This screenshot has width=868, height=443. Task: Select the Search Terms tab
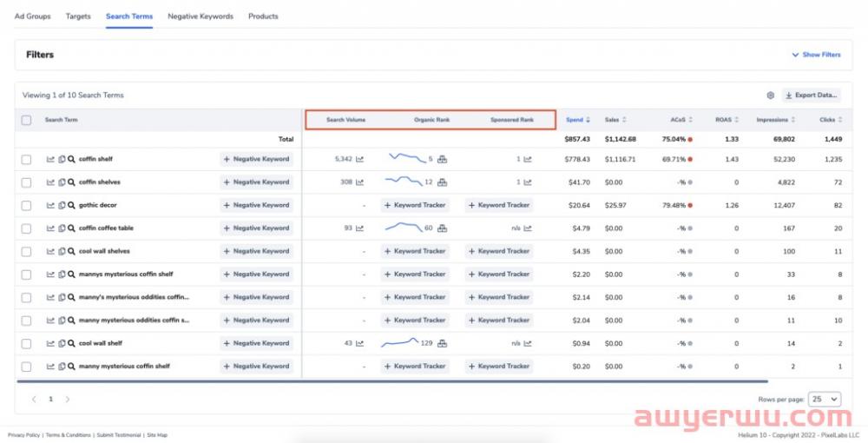coord(129,16)
